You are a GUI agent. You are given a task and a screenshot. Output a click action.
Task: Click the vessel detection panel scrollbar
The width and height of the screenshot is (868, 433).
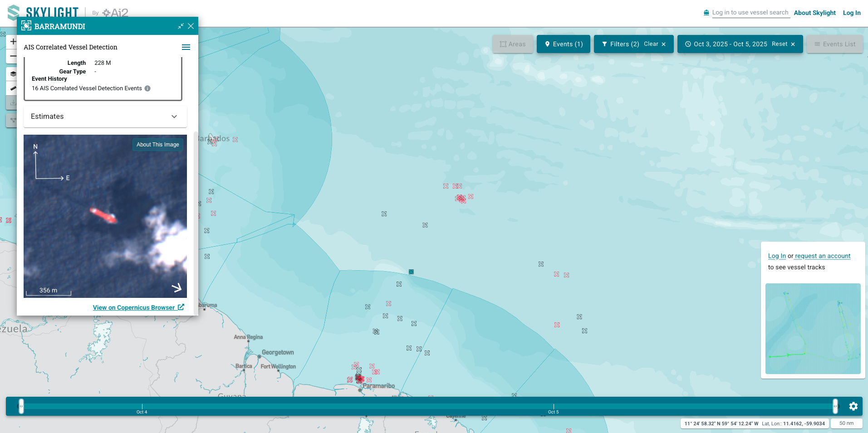pyautogui.click(x=196, y=222)
